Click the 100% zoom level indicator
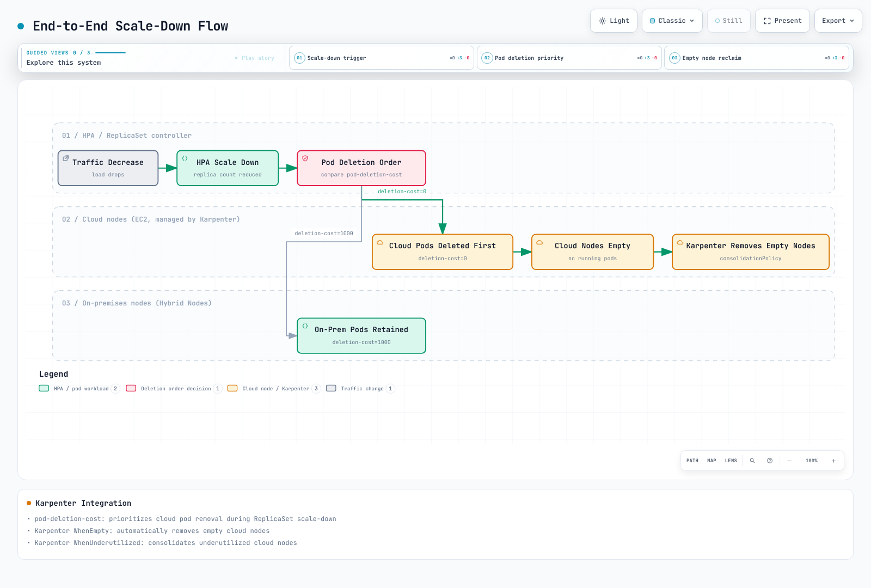The image size is (871, 588). (812, 461)
